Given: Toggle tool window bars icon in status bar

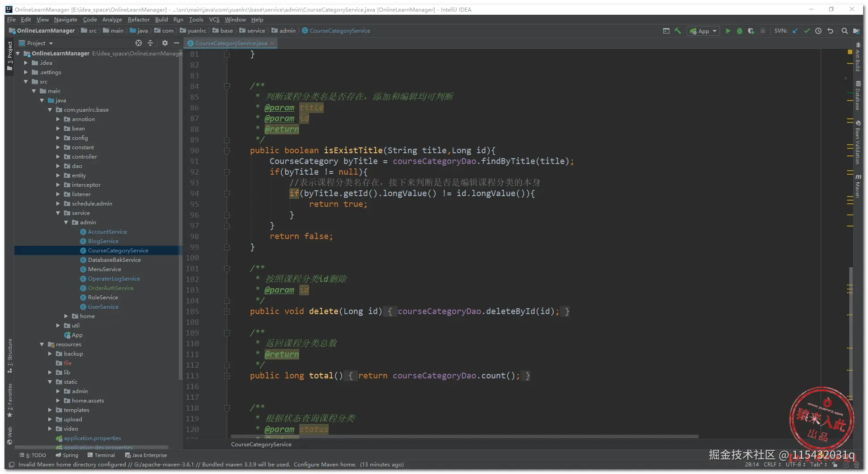Looking at the screenshot, I should (12, 465).
